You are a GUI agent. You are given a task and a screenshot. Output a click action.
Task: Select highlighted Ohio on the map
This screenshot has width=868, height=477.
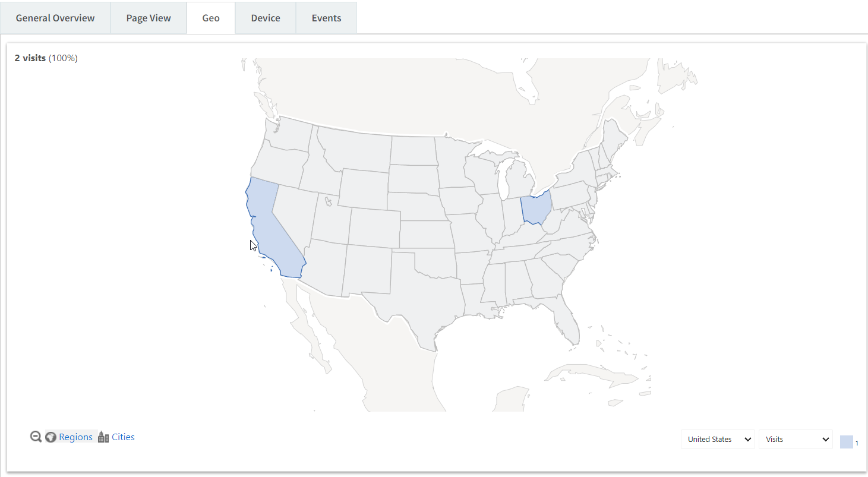pyautogui.click(x=536, y=208)
